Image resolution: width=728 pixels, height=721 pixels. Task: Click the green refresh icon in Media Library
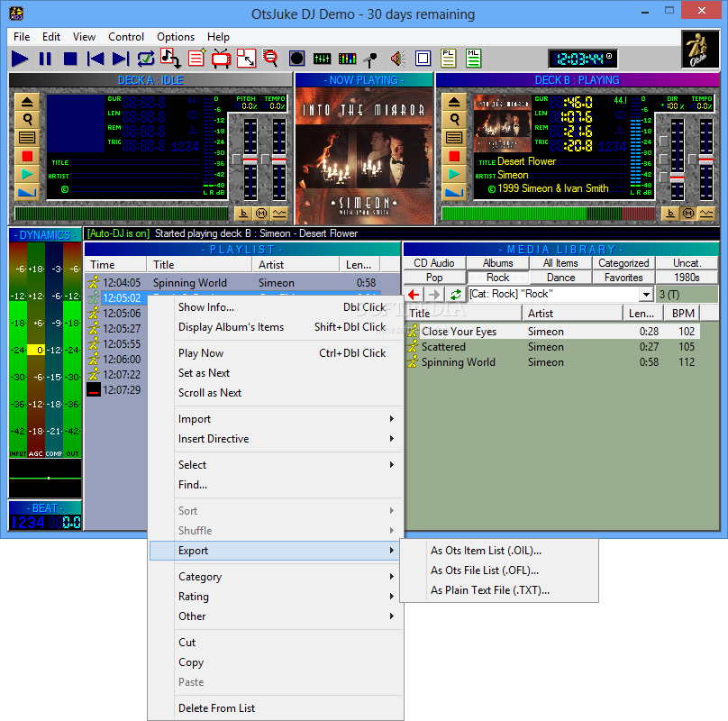(456, 295)
